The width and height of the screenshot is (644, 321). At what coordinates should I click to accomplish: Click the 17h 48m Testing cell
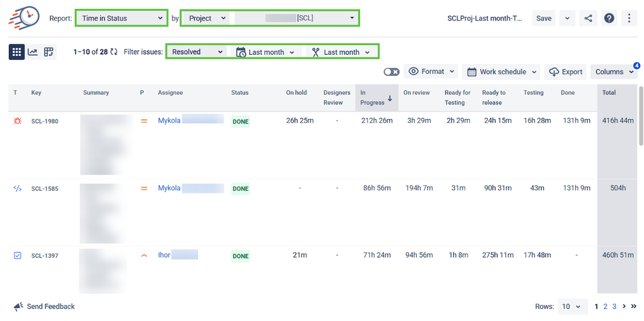tap(538, 255)
